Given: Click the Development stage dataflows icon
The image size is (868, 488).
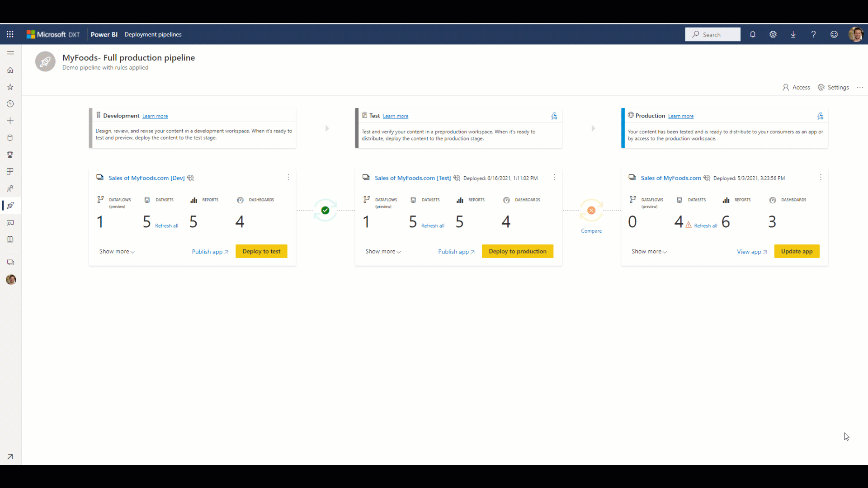Looking at the screenshot, I should pos(100,200).
